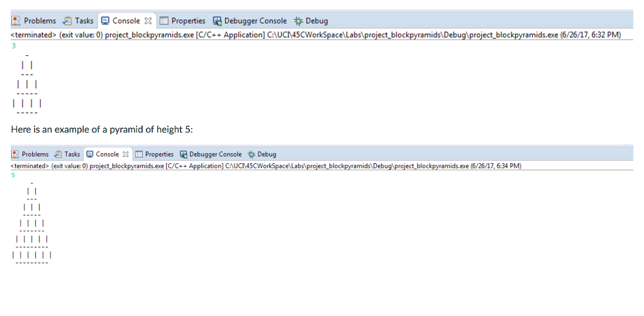Open the Problems tab in lower panel
This screenshot has height=316, width=644.
click(30, 155)
